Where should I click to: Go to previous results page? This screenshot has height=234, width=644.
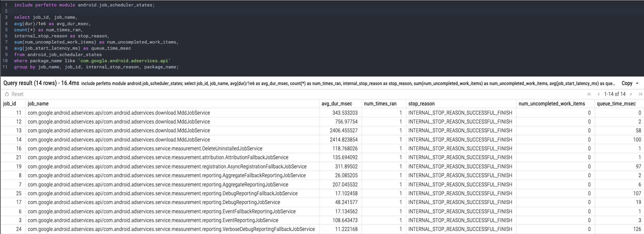coord(598,94)
